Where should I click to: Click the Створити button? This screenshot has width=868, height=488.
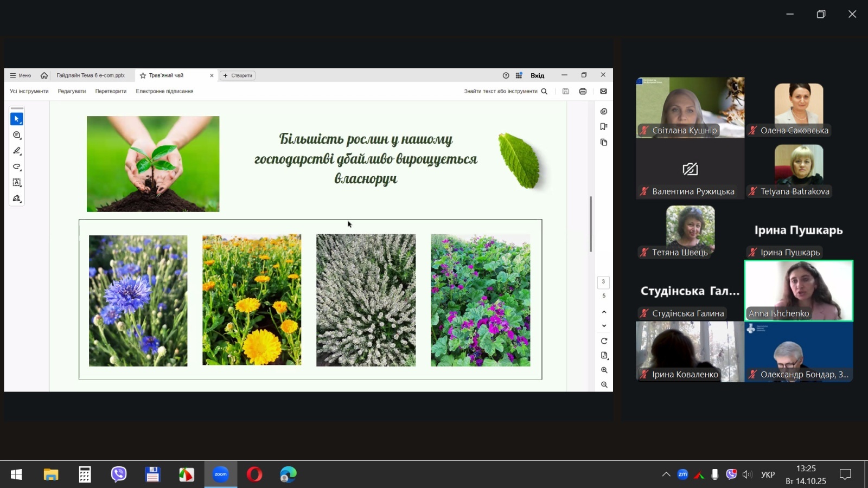tap(238, 75)
